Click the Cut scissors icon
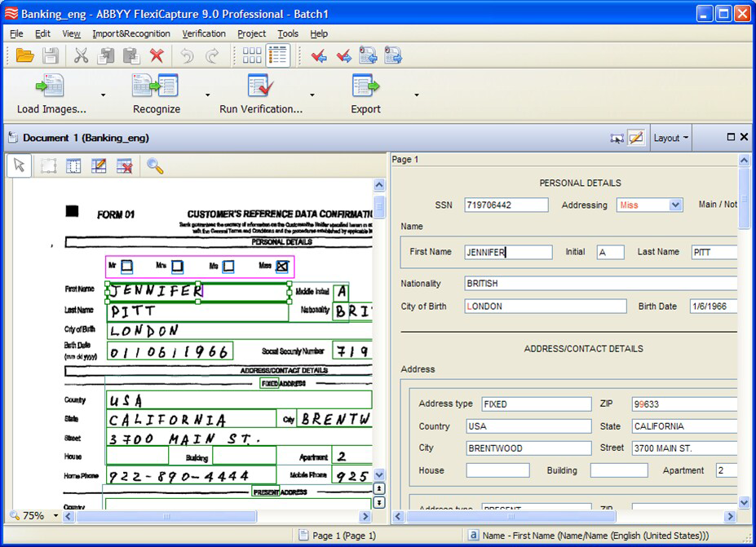This screenshot has width=756, height=547. [x=81, y=56]
